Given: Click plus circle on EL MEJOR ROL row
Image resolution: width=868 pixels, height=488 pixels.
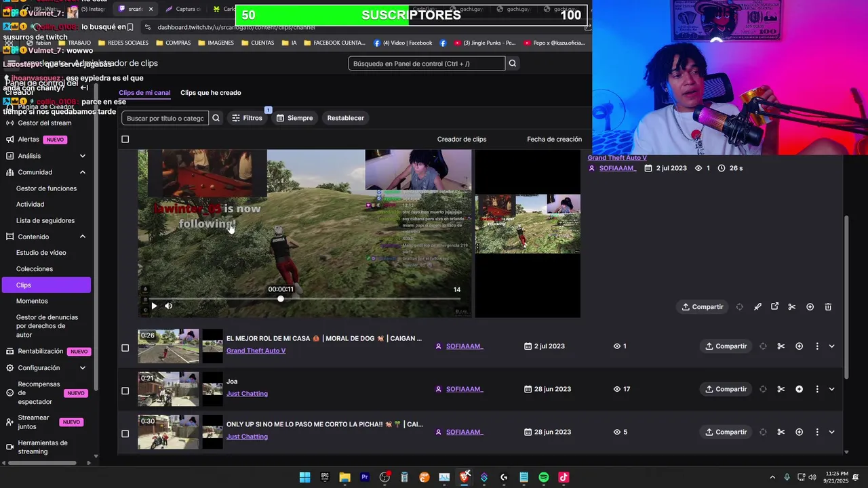Looking at the screenshot, I should click(799, 346).
